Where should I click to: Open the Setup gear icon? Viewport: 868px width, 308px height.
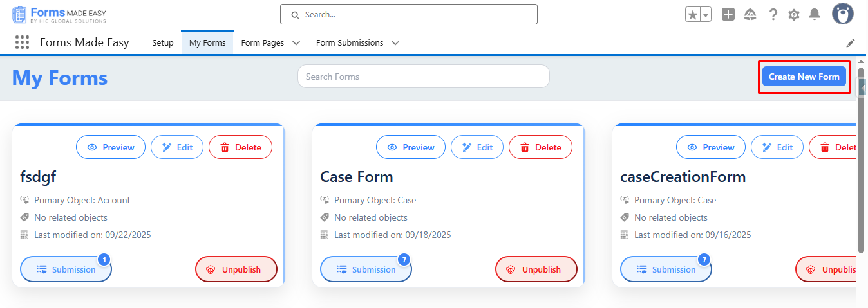point(794,14)
